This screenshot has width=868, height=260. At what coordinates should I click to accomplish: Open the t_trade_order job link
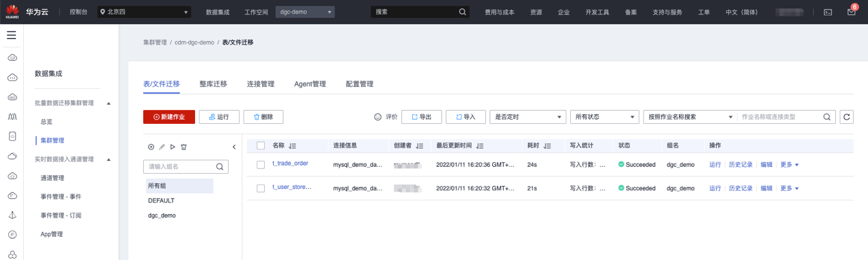(290, 164)
